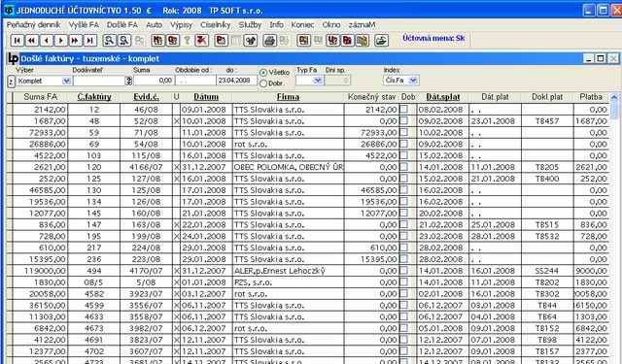This screenshot has height=364, width=622.
Task: Jump to the last record toolbar icon
Action: pyautogui.click(x=90, y=41)
